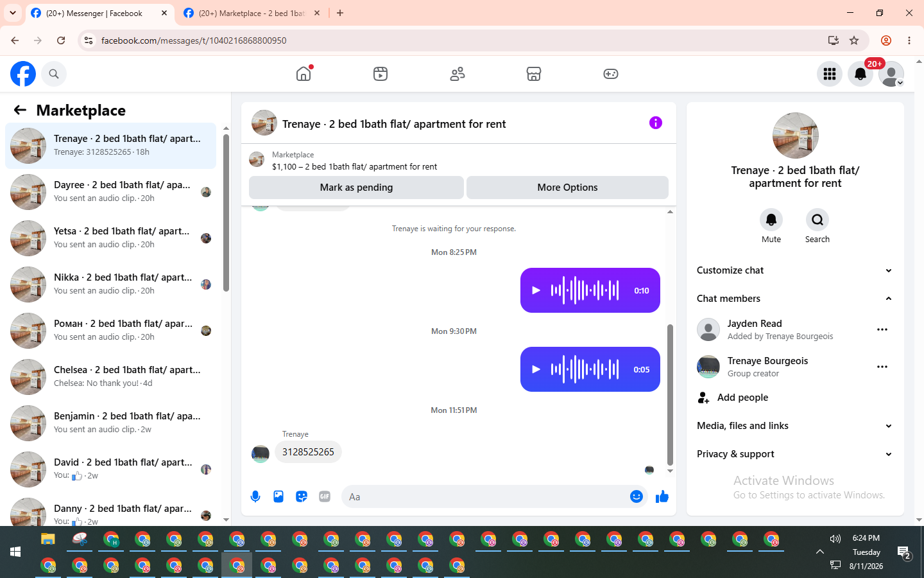Select the message text 3128525265
Viewport: 924px width, 578px height.
pyautogui.click(x=308, y=452)
